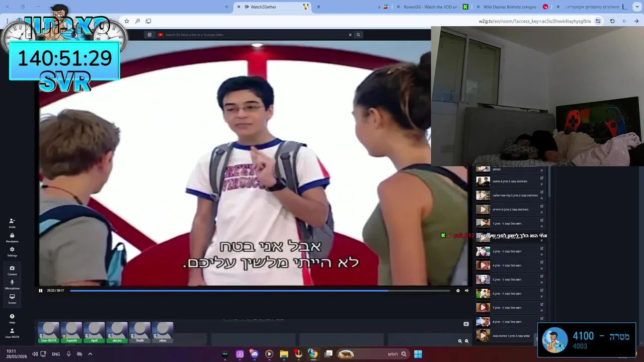Start Screen sharing from the sidebar
The width and height of the screenshot is (644, 362).
(12, 299)
